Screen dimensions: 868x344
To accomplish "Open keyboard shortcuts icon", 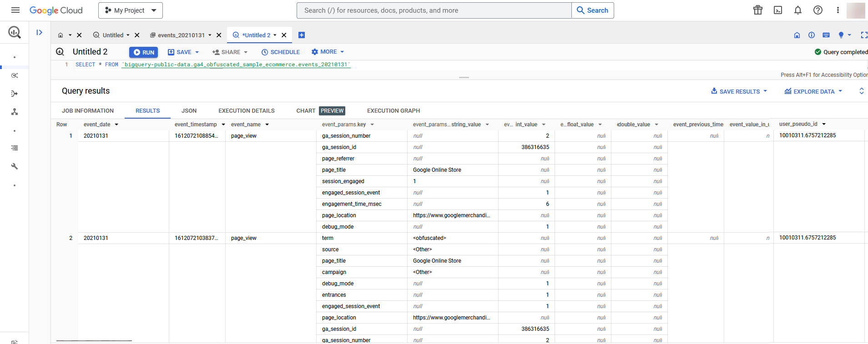I will [826, 35].
